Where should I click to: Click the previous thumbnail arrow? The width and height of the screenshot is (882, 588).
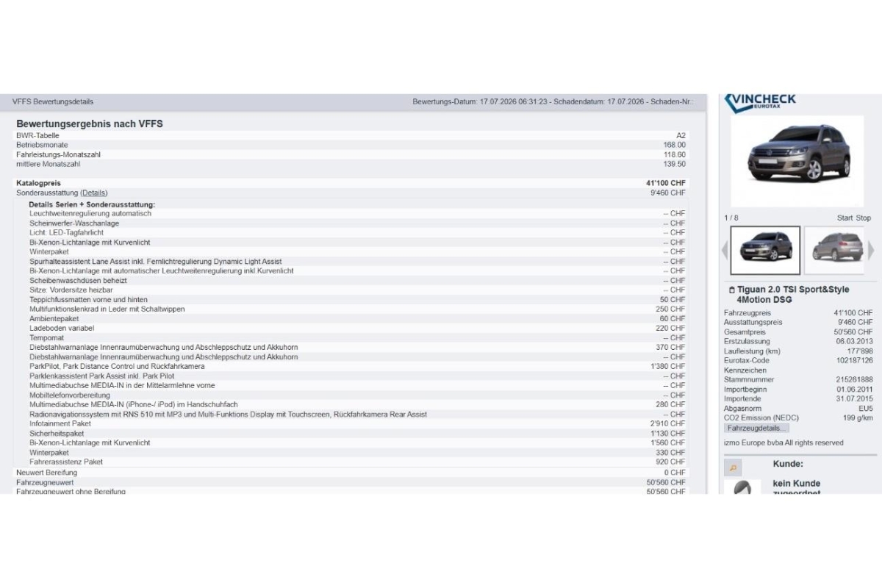tap(725, 251)
